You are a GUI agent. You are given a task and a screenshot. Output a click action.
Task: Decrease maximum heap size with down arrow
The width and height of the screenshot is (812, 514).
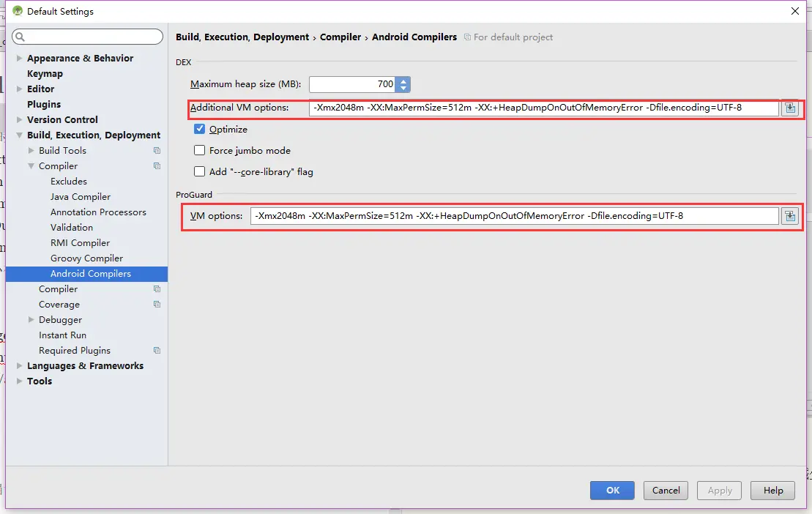click(403, 89)
